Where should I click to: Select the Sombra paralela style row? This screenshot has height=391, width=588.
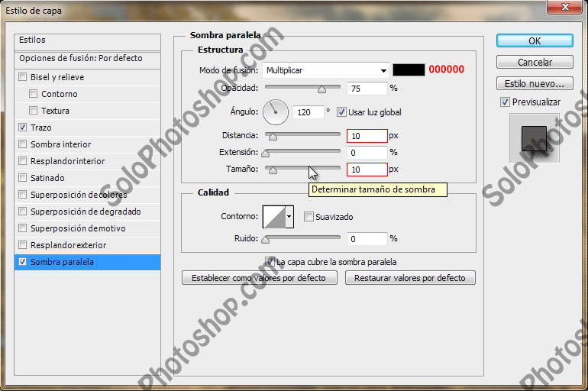tap(87, 262)
